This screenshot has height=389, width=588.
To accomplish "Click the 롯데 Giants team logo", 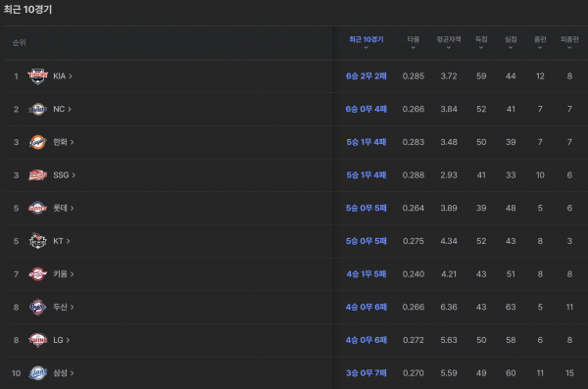I will tap(38, 208).
